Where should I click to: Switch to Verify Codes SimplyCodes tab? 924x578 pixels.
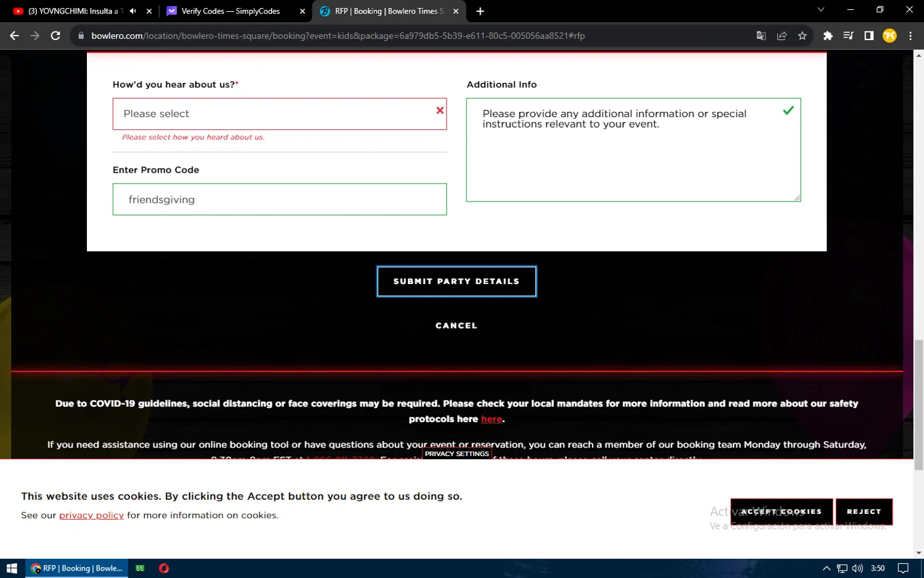(230, 11)
